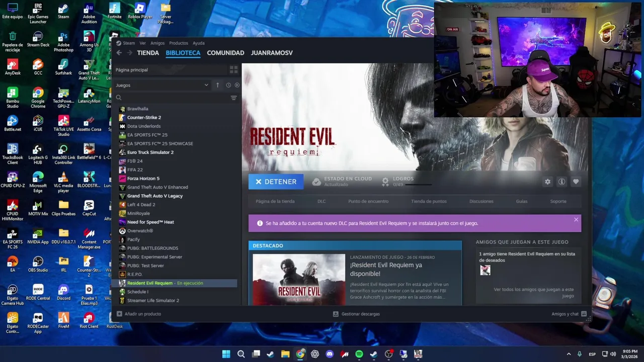Open the JUANRAMOSV profile tab
The width and height of the screenshot is (644, 362).
coord(272,53)
